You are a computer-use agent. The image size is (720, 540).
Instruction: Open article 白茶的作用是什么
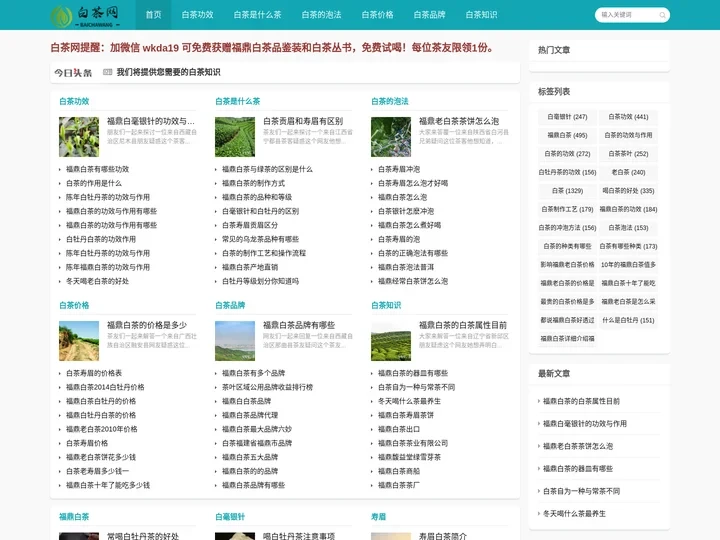(94, 183)
